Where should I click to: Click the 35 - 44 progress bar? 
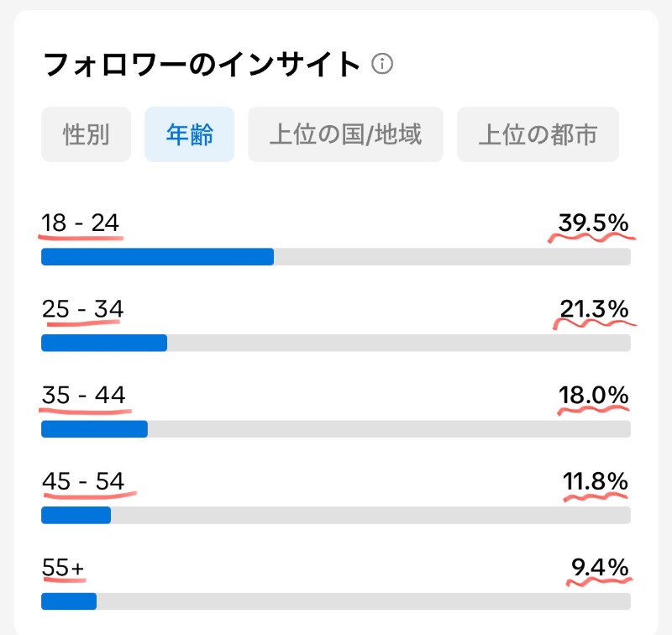pos(336,429)
